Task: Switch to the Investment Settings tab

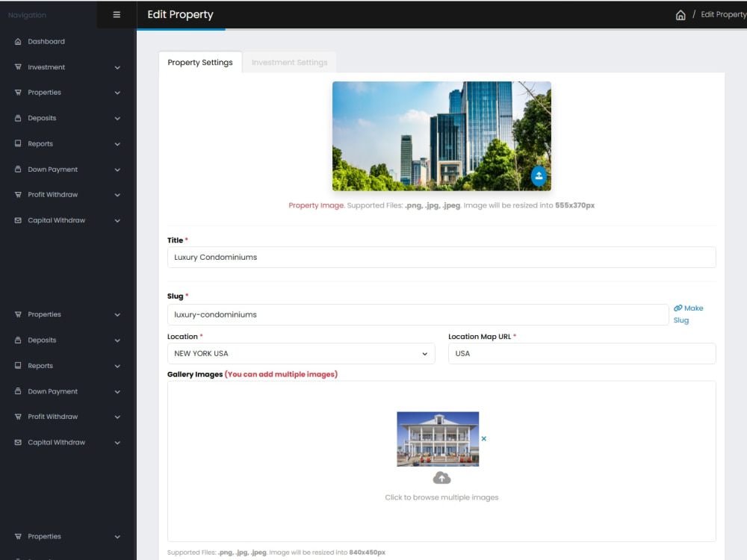Action: click(290, 63)
